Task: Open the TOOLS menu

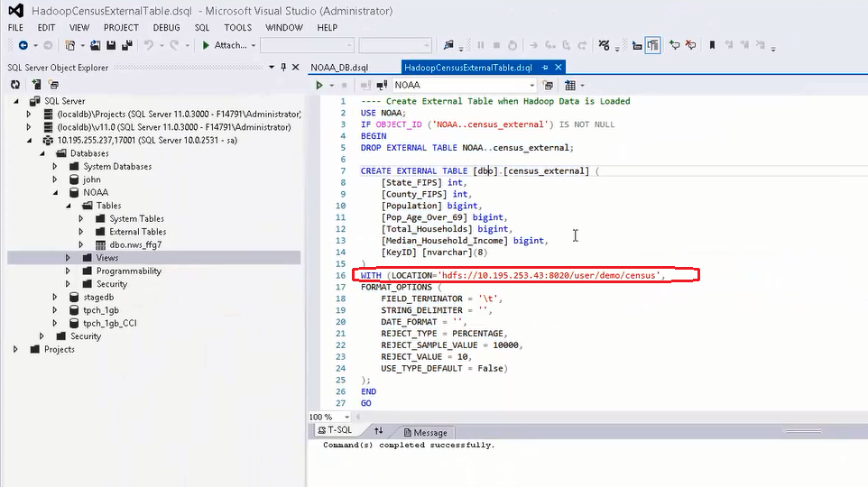Action: [238, 28]
